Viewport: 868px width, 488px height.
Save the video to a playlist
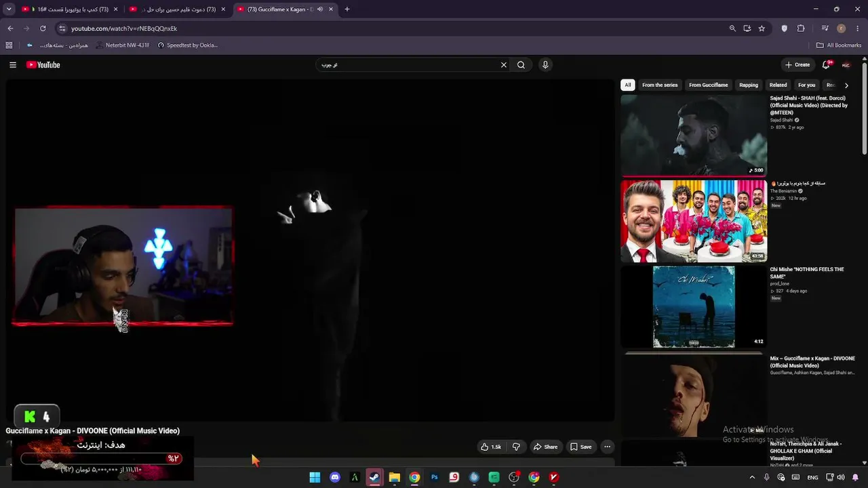pyautogui.click(x=581, y=447)
